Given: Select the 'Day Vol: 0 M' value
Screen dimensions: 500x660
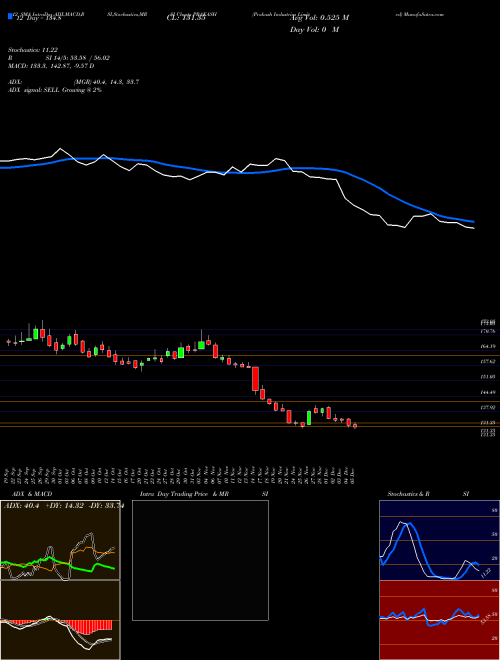Looking at the screenshot, I should pyautogui.click(x=314, y=30).
